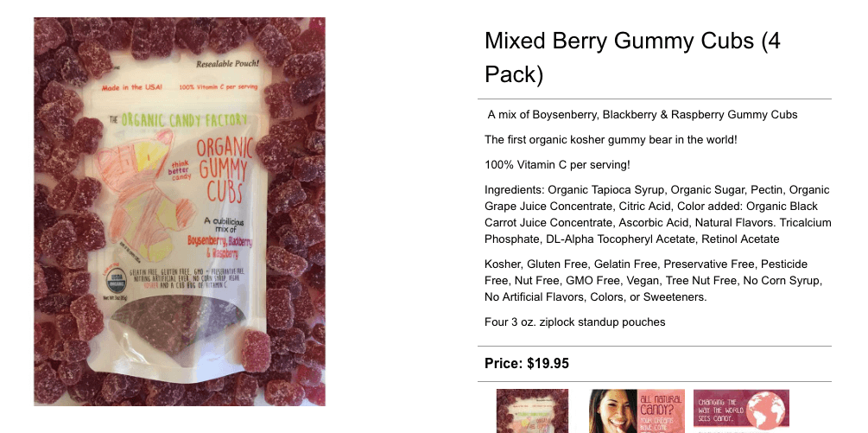The width and height of the screenshot is (868, 433).
Task: Click the 'Mixed Berry Gummy Cubs (4 Pack)' title
Action: tap(632, 58)
